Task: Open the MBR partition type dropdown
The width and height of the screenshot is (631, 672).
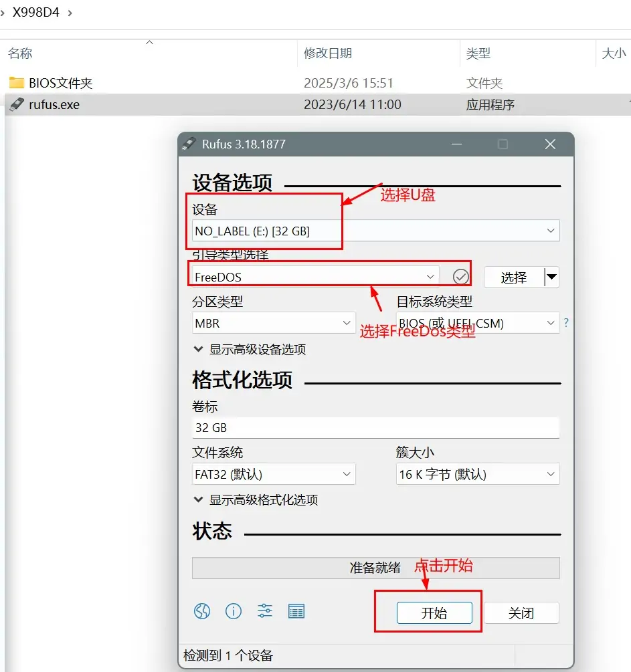Action: [274, 323]
